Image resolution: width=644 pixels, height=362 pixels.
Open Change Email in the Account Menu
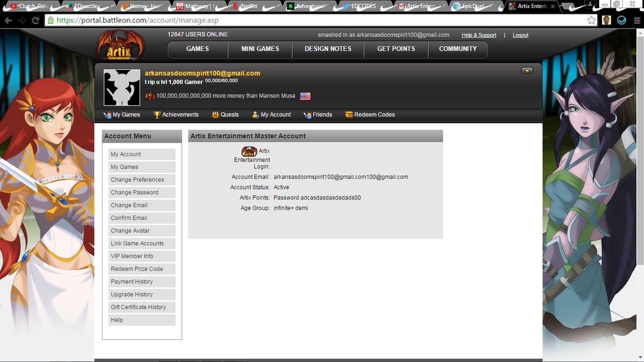[x=142, y=205]
